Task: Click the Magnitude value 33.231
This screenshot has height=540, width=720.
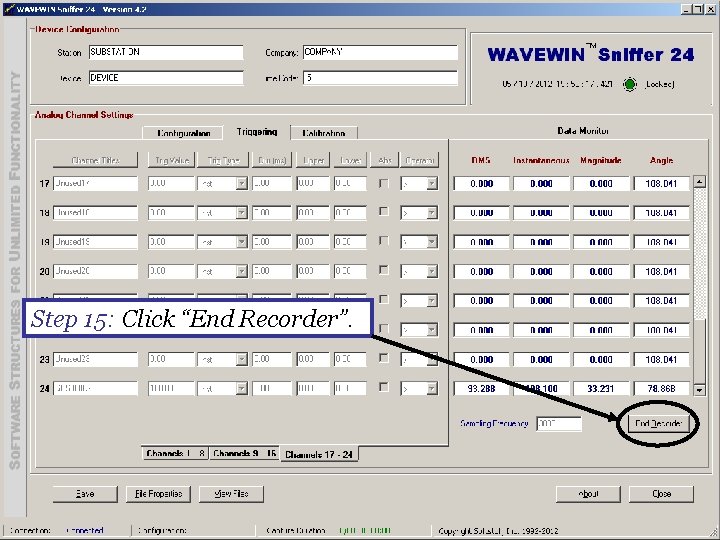Action: click(x=601, y=388)
